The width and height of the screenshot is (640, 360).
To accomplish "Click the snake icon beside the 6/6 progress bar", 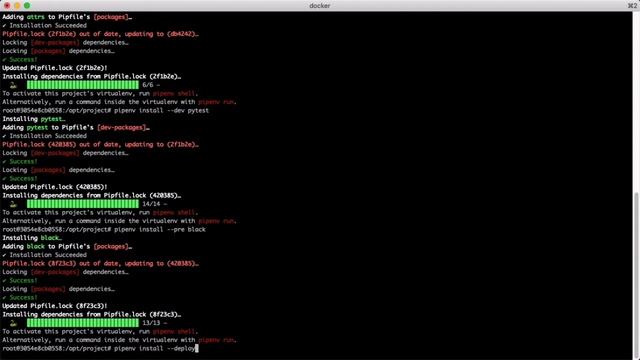I will pos(13,85).
